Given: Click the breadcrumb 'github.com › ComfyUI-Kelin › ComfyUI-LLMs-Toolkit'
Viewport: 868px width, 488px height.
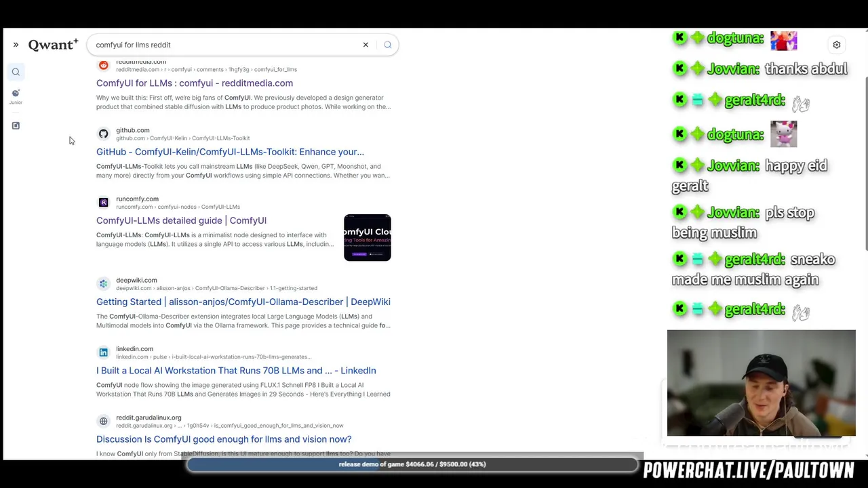Looking at the screenshot, I should click(x=183, y=138).
